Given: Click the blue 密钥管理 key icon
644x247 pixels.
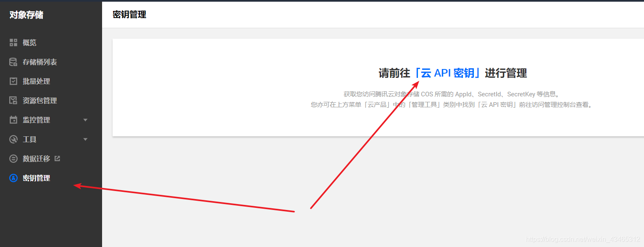Looking at the screenshot, I should pyautogui.click(x=13, y=178).
